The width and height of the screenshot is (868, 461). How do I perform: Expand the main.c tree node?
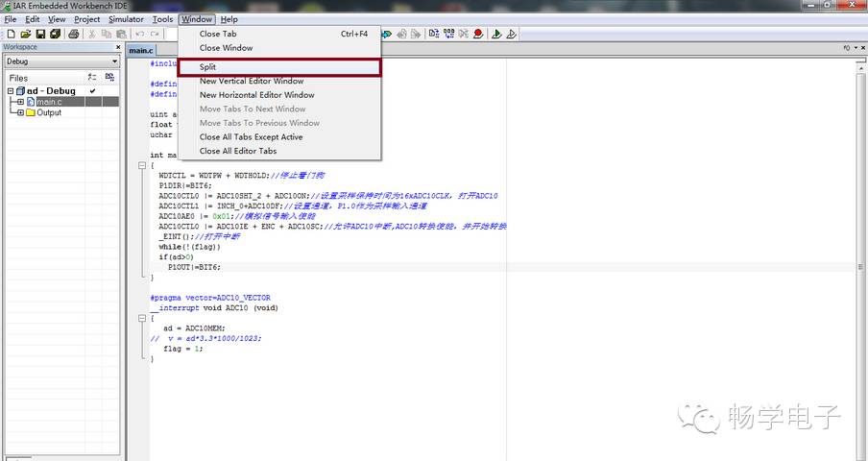pyautogui.click(x=20, y=102)
